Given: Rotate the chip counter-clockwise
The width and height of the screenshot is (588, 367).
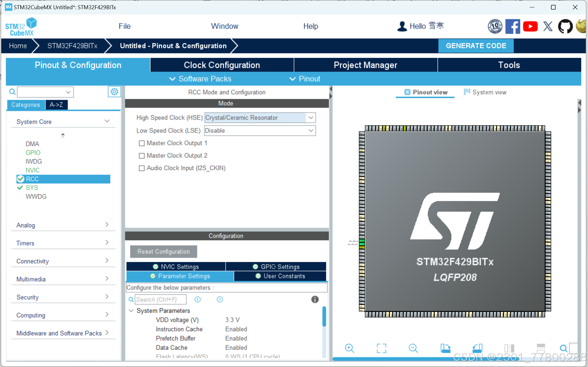Looking at the screenshot, I should point(477,348).
